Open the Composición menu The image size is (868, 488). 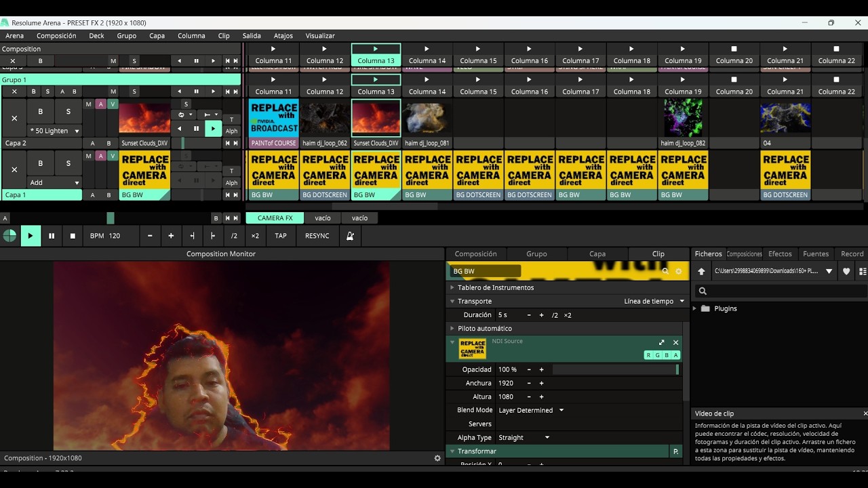[x=56, y=36]
